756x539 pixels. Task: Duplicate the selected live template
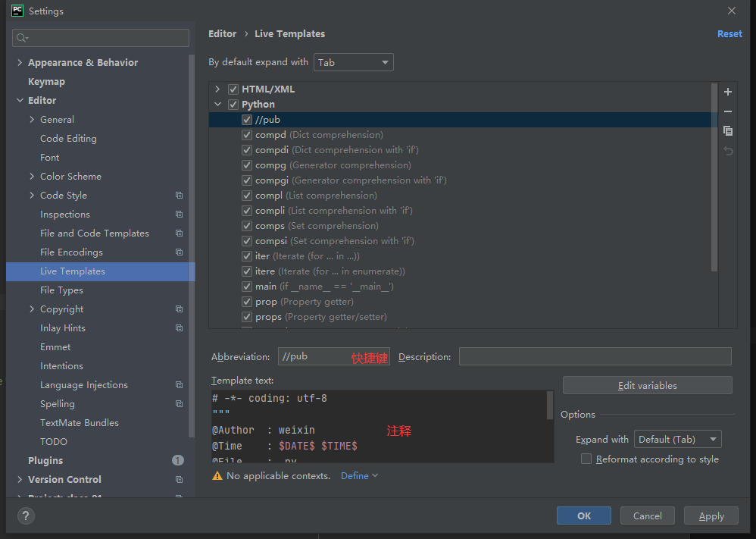pyautogui.click(x=727, y=130)
